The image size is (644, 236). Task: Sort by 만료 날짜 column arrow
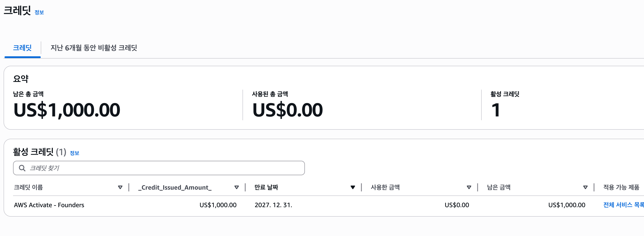coord(353,187)
